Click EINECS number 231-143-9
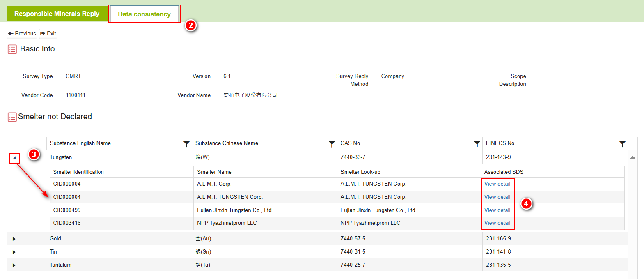 tap(498, 157)
